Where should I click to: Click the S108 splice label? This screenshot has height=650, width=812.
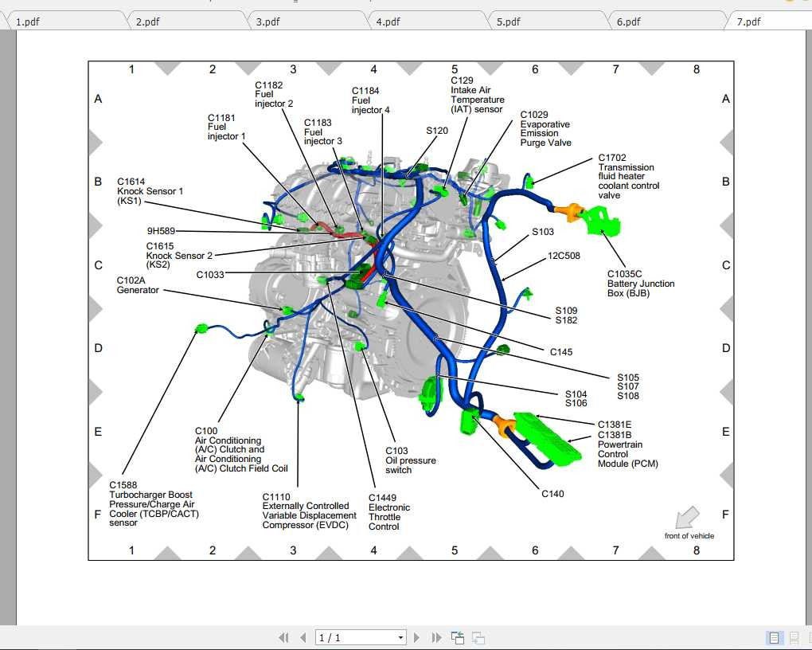pyautogui.click(x=627, y=396)
